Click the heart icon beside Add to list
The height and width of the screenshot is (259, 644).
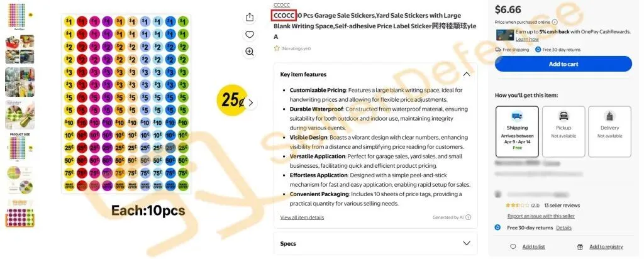[x=516, y=246]
